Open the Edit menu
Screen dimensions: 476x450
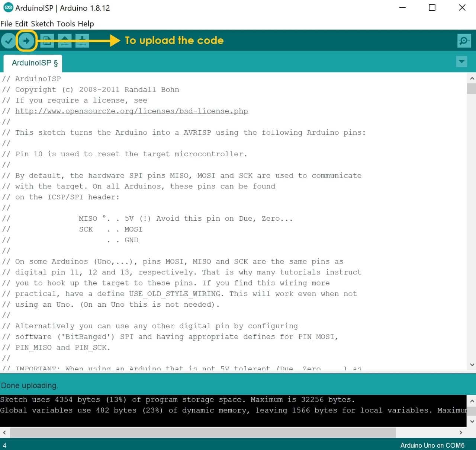point(22,24)
